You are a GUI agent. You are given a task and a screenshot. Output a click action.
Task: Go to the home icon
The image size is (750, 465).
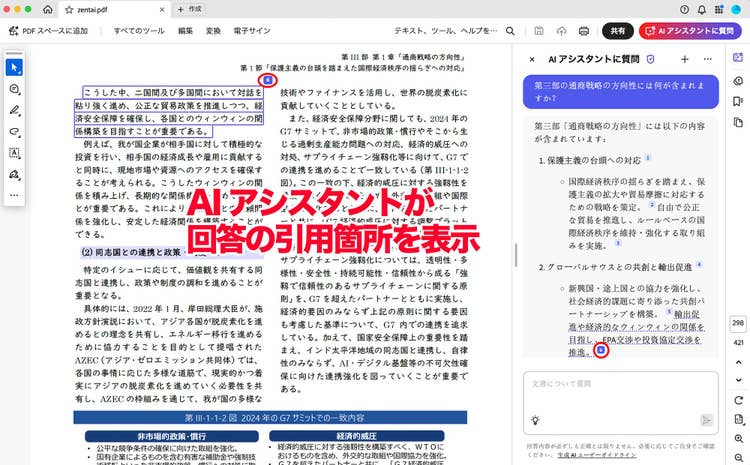(x=48, y=9)
